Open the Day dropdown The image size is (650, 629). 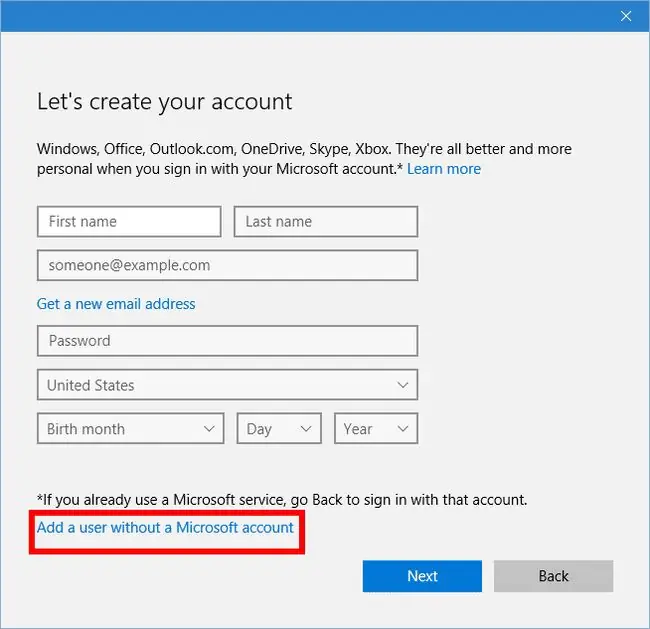click(279, 428)
